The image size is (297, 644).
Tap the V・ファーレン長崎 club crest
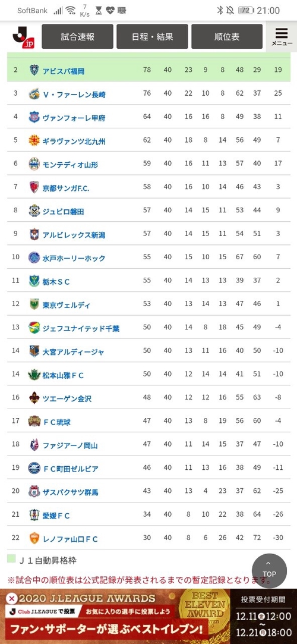[x=34, y=94]
